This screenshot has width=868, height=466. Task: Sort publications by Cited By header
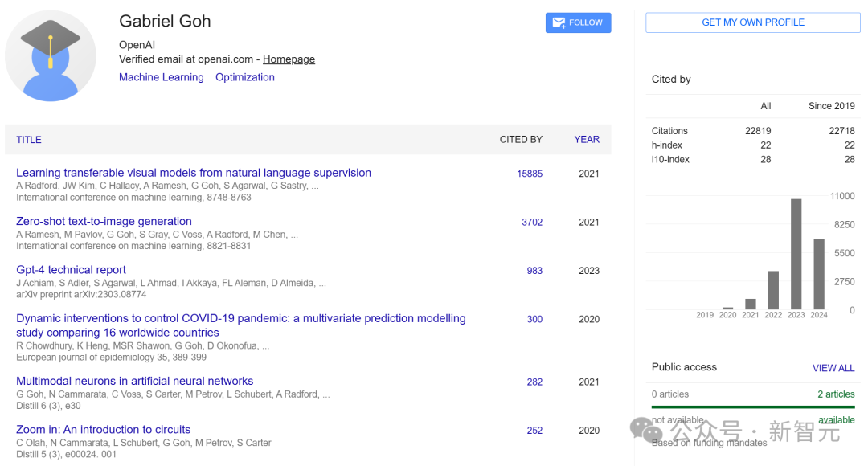521,140
